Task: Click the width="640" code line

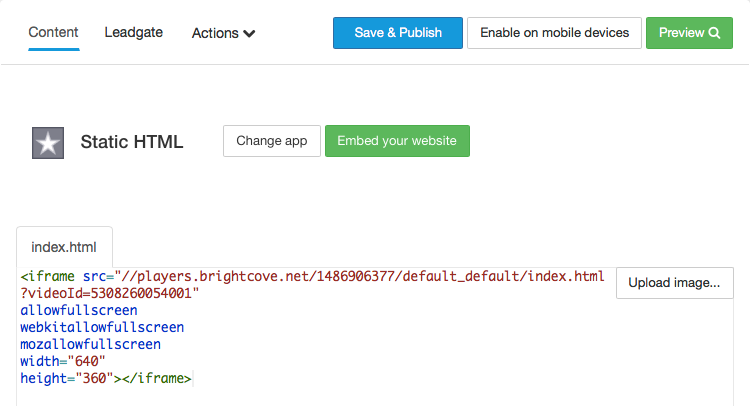Action: pyautogui.click(x=62, y=361)
